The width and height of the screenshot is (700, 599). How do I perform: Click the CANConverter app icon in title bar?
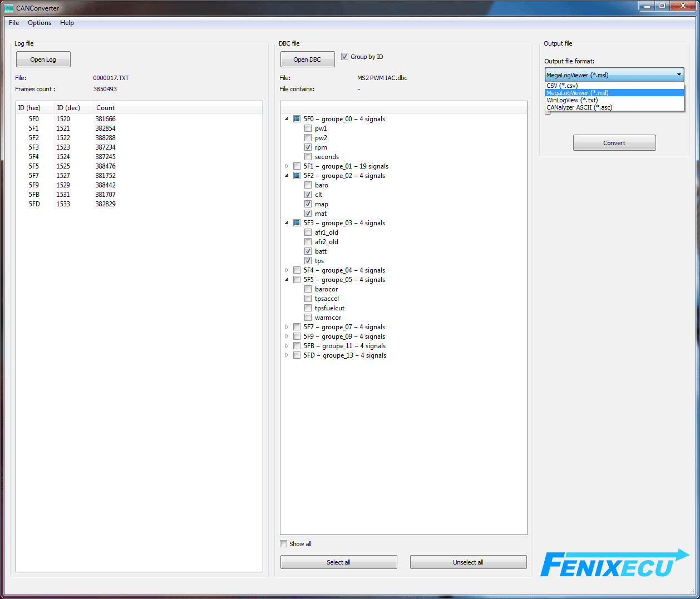click(9, 8)
